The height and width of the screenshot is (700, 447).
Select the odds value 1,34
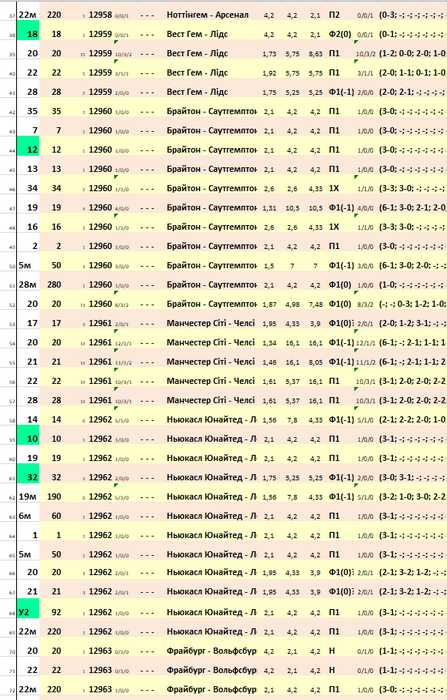(269, 342)
